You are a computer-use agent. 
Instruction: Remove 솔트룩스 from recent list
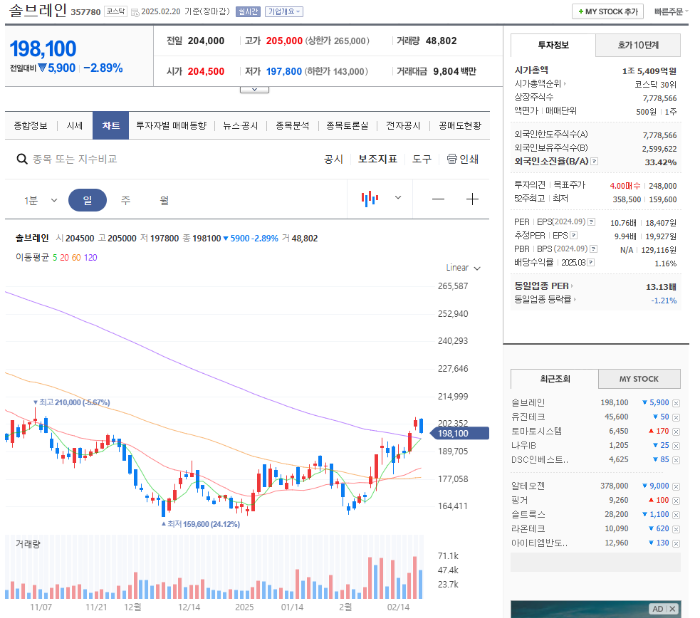click(x=676, y=515)
